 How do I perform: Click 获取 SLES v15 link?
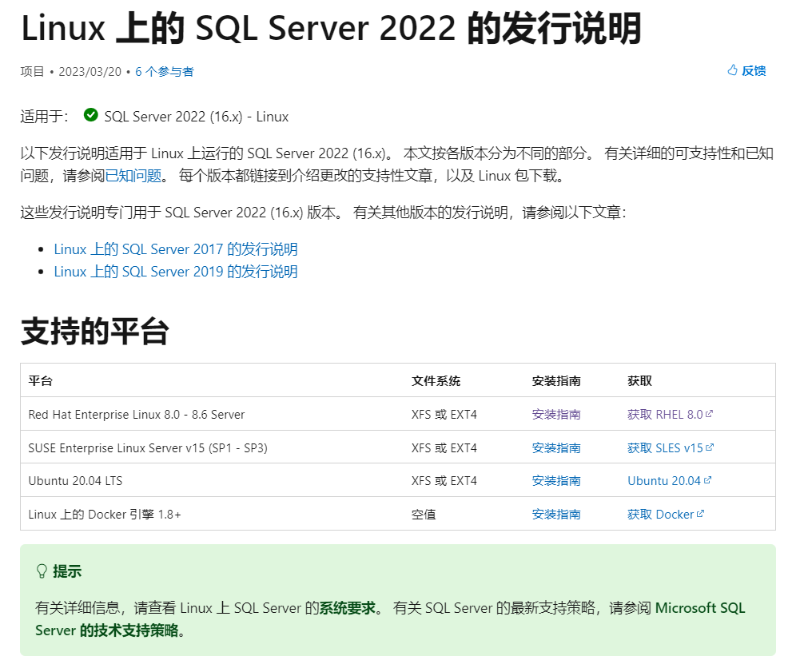(x=670, y=447)
